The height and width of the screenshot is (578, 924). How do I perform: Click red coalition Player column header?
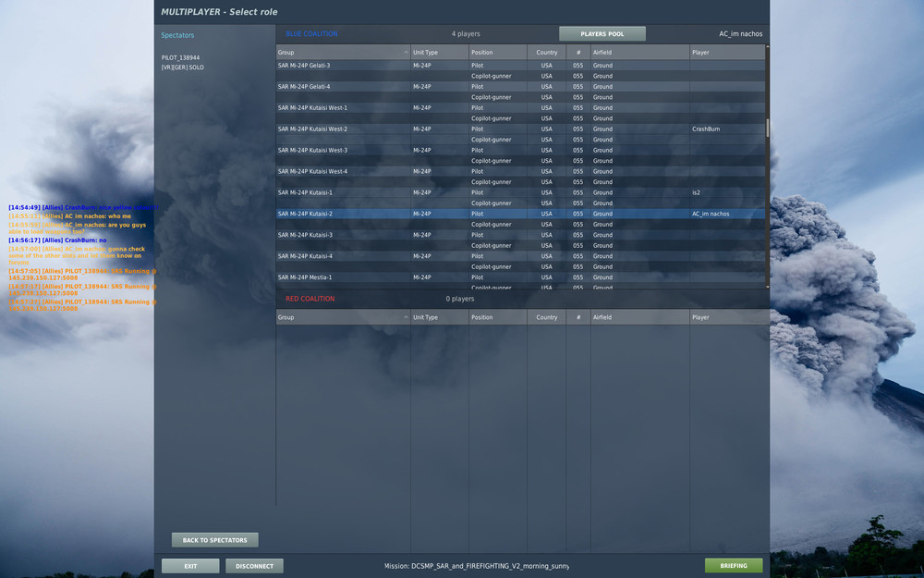coord(730,317)
